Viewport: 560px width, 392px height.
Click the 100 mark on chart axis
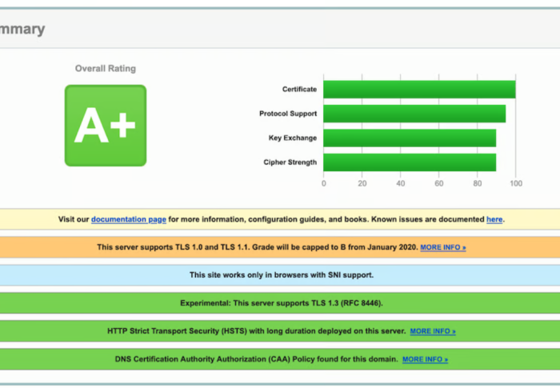[515, 183]
